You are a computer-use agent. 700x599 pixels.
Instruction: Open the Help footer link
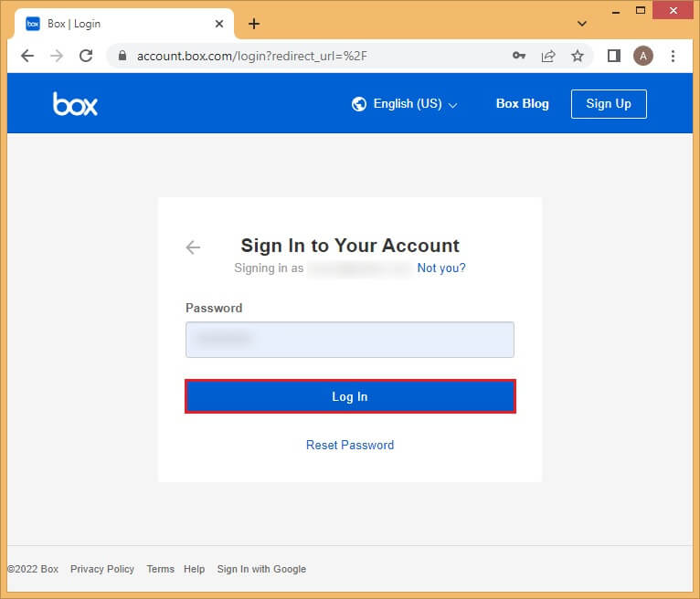pyautogui.click(x=195, y=569)
